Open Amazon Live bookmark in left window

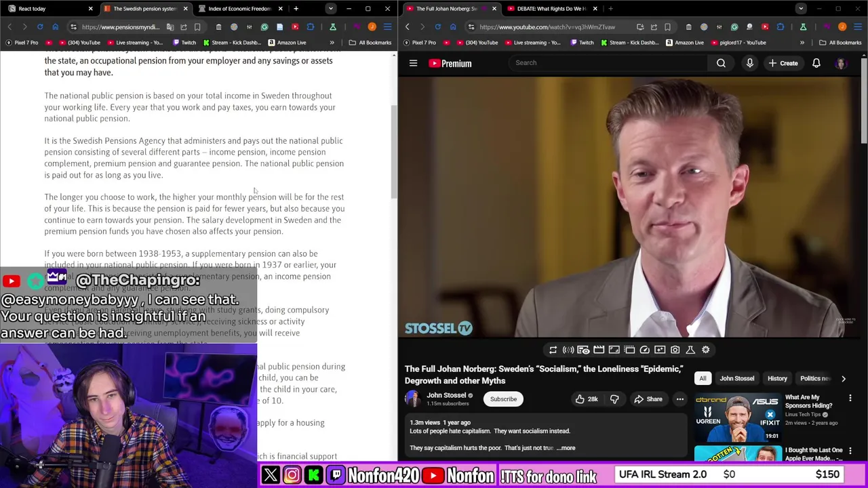(x=286, y=43)
